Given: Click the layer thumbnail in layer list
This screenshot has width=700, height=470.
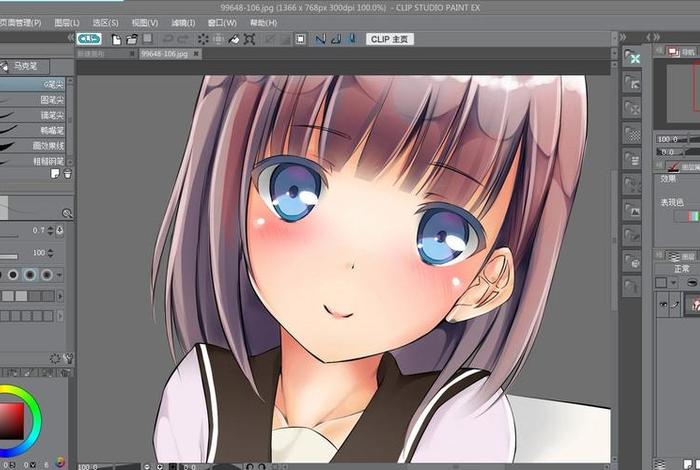Looking at the screenshot, I should [x=693, y=304].
